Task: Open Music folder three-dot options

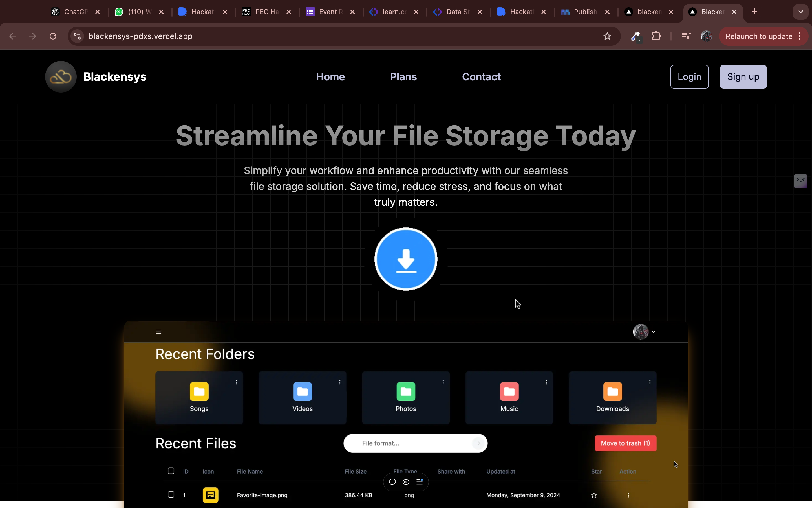Action: 547,382
